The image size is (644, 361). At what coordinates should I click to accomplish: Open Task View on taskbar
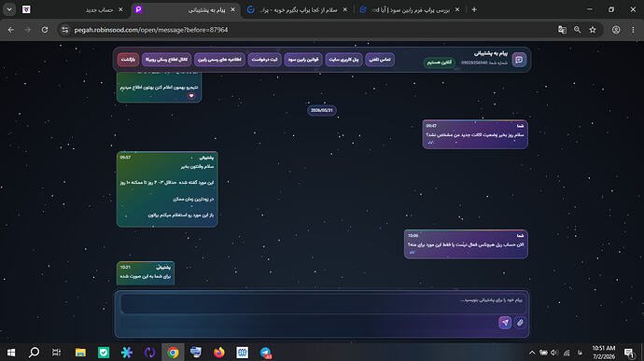(x=57, y=353)
